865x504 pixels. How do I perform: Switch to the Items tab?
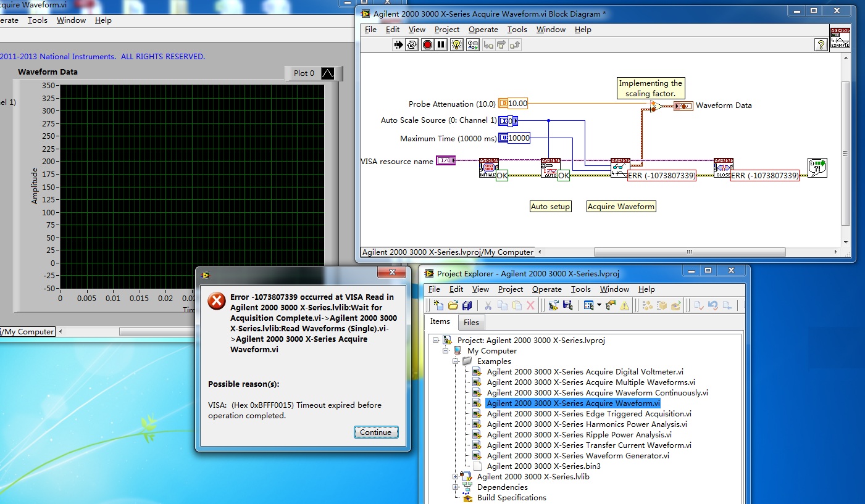tap(440, 321)
